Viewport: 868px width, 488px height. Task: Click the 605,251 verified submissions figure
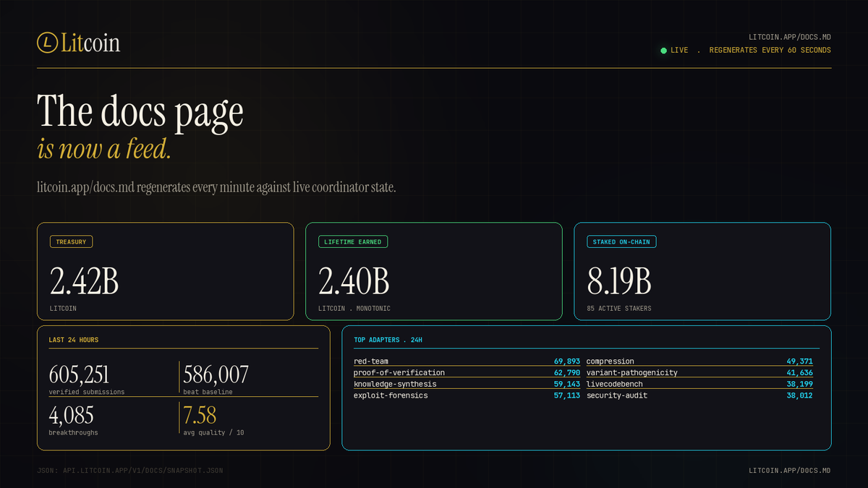click(79, 374)
